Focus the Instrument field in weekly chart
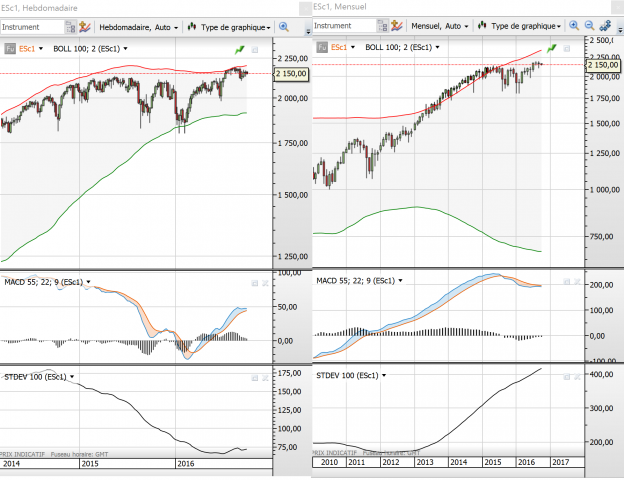The height and width of the screenshot is (480, 624). click(x=32, y=27)
